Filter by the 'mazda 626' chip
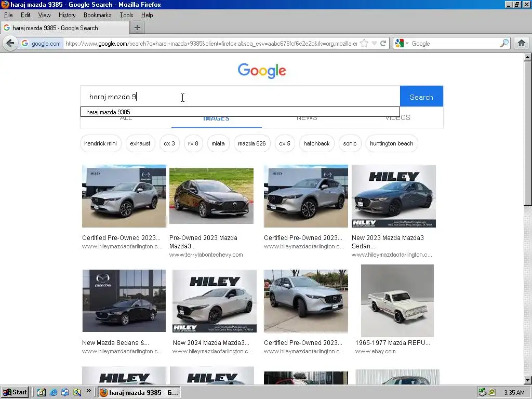This screenshot has height=399, width=532. pos(252,143)
